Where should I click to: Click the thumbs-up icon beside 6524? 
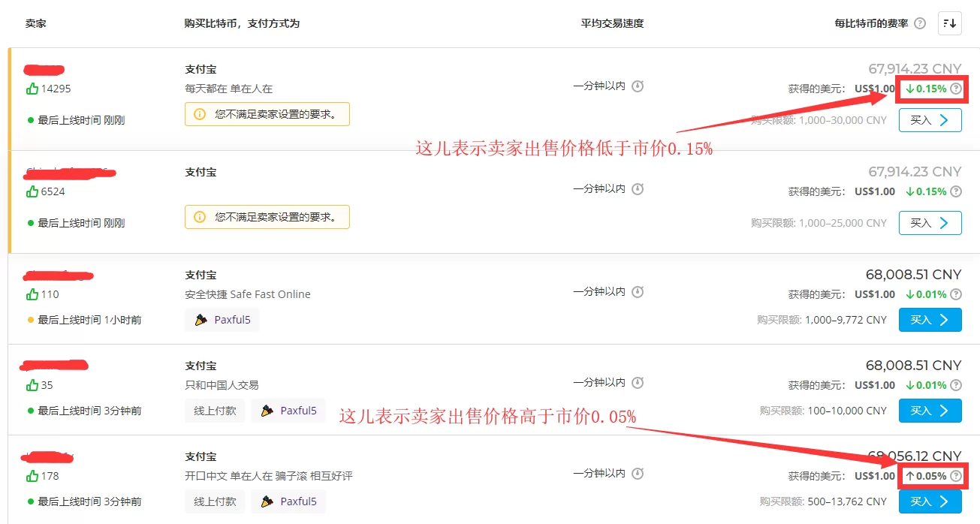pyautogui.click(x=32, y=191)
